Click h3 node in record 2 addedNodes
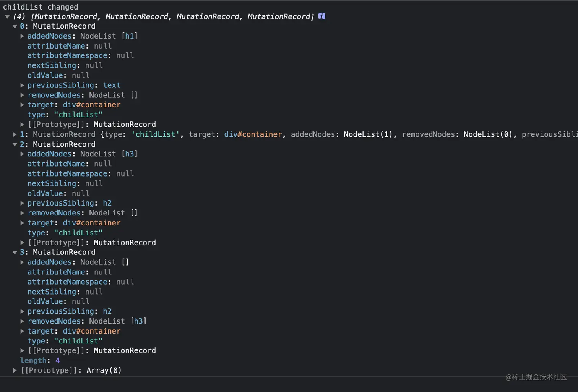 click(x=130, y=154)
